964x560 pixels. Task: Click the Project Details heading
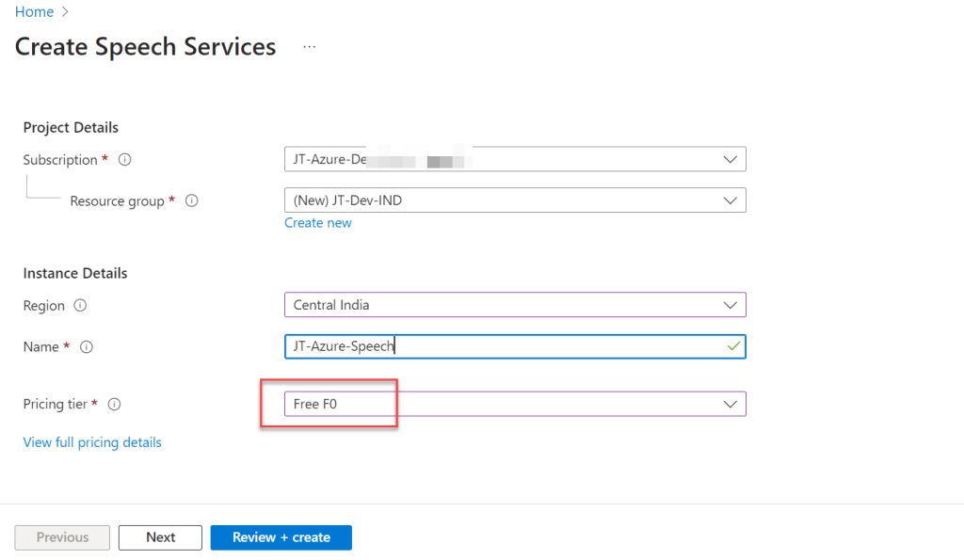(71, 128)
